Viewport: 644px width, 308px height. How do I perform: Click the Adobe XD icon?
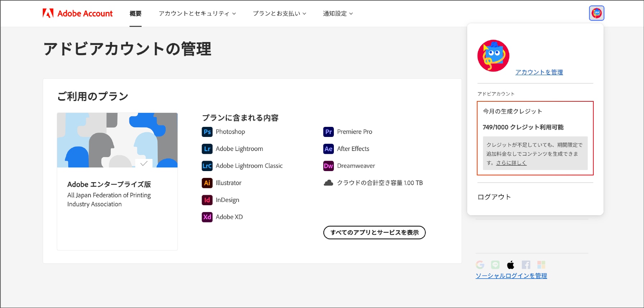(x=207, y=217)
